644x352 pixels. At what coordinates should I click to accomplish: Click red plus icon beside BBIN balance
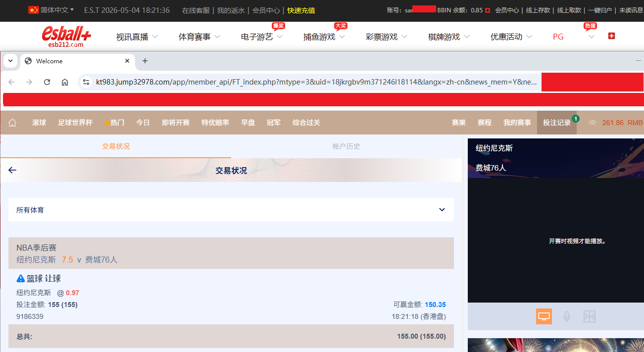[x=488, y=10]
